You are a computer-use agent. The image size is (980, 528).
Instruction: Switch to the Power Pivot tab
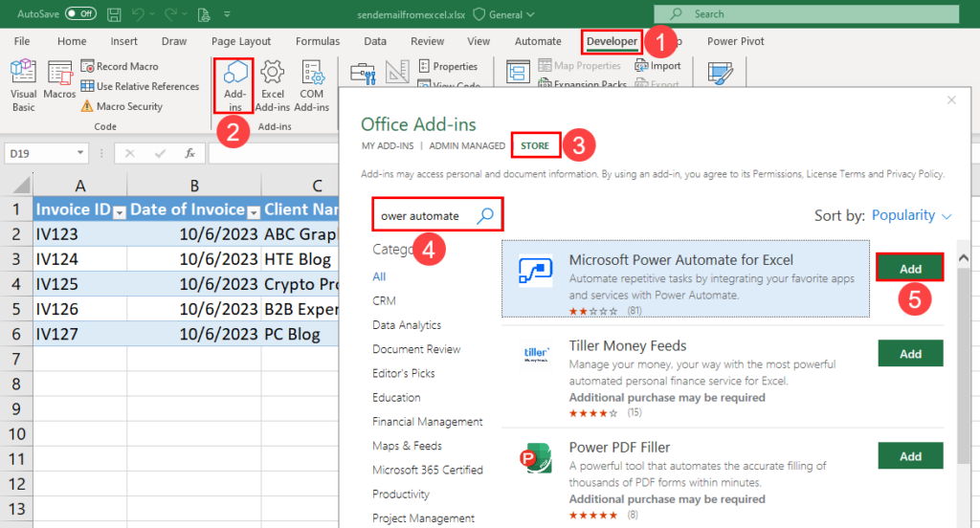[736, 41]
